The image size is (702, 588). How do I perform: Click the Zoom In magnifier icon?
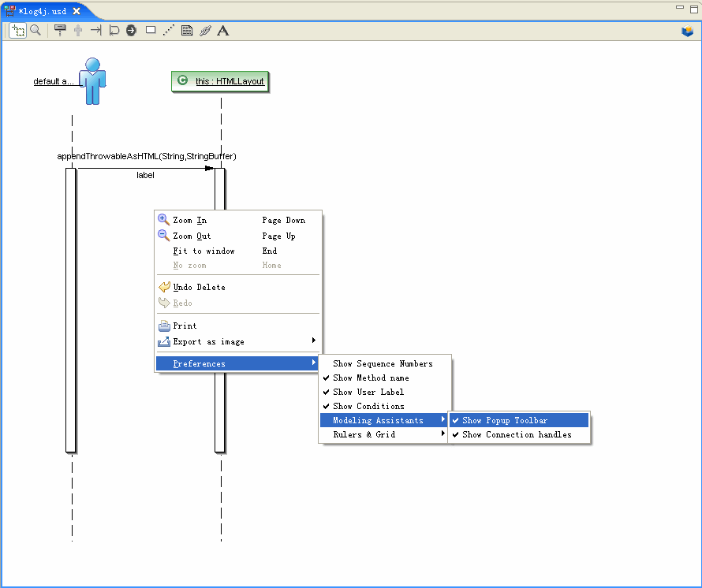[164, 219]
